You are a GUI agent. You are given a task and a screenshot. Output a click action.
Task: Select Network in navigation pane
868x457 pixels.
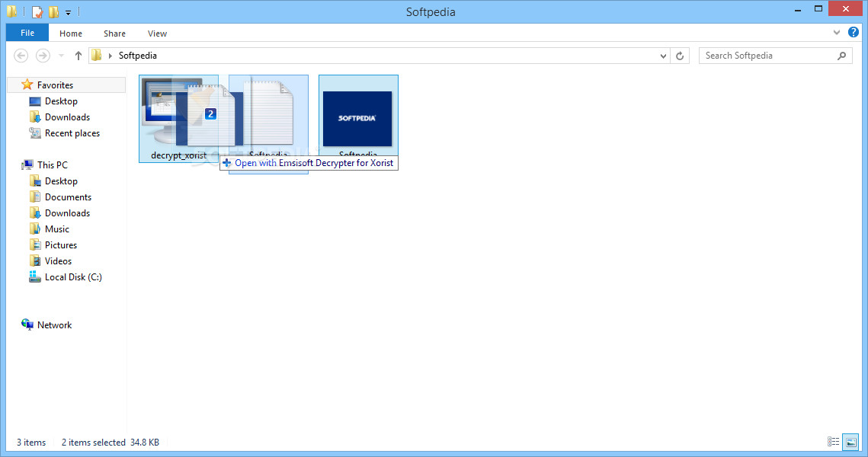pyautogui.click(x=54, y=324)
